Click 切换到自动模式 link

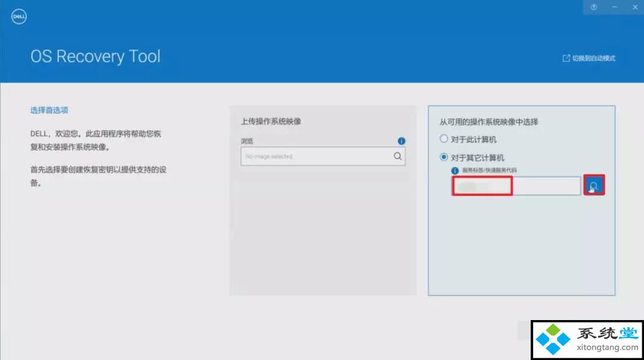[x=589, y=58]
